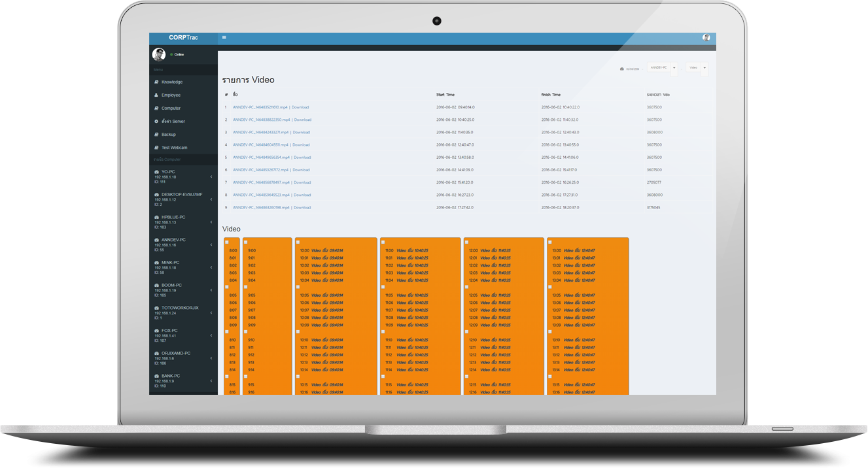The width and height of the screenshot is (868, 468).
Task: Open file ANNDEV-PC_1464842433271.mp4
Action: click(x=261, y=132)
